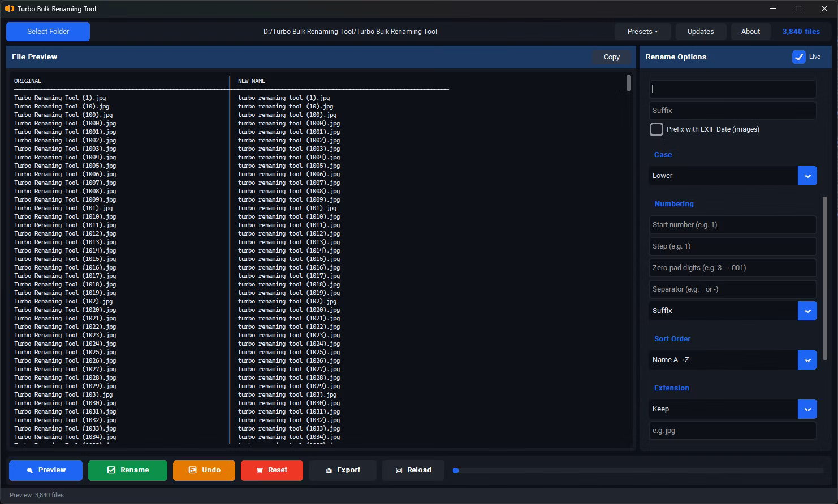Click the Rename button label
The width and height of the screenshot is (838, 504).
pos(135,470)
